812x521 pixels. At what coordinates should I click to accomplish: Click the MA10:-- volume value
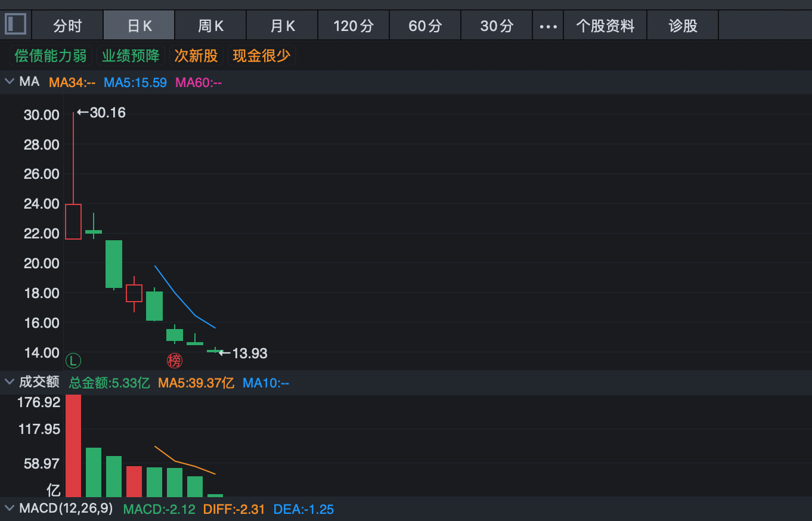[x=266, y=383]
